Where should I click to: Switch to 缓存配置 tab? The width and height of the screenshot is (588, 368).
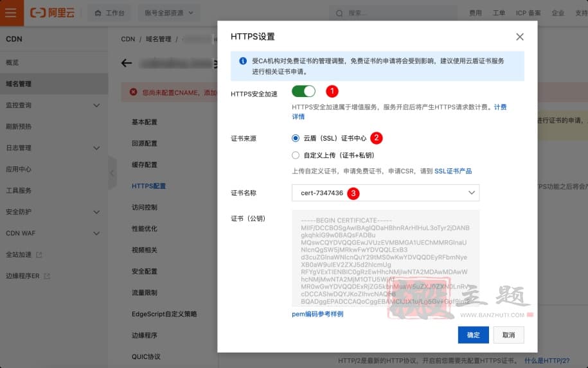click(x=145, y=165)
